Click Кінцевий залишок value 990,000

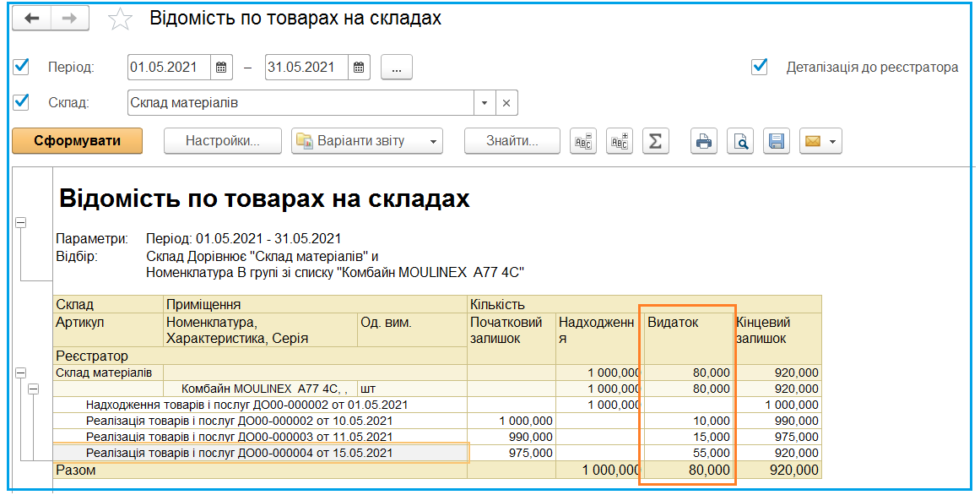[x=777, y=422]
